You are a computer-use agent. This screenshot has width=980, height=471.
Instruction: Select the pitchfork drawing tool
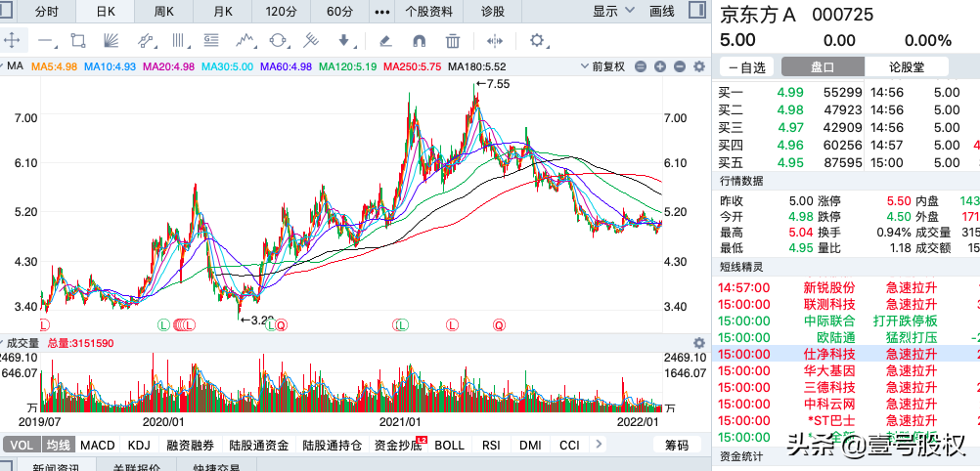tap(311, 41)
